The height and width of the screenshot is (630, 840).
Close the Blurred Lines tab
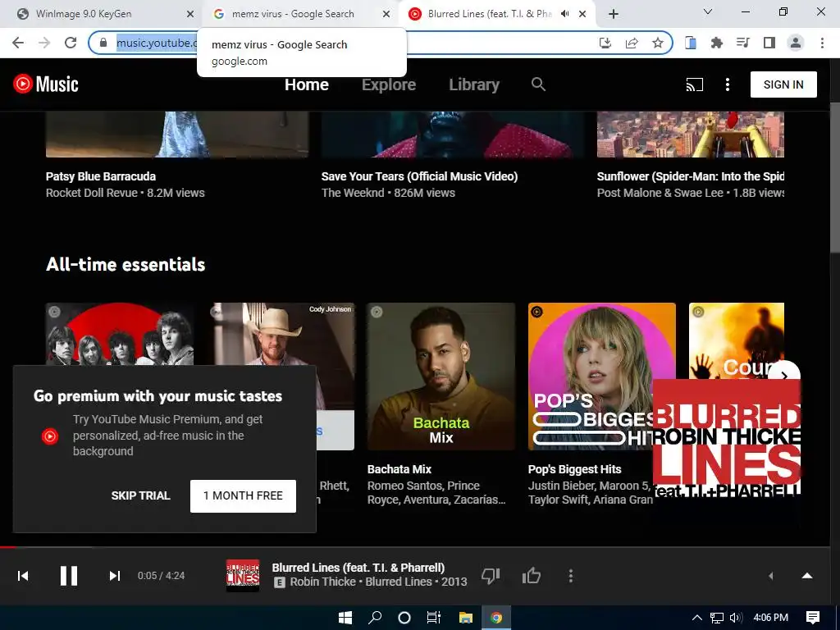coord(582,14)
